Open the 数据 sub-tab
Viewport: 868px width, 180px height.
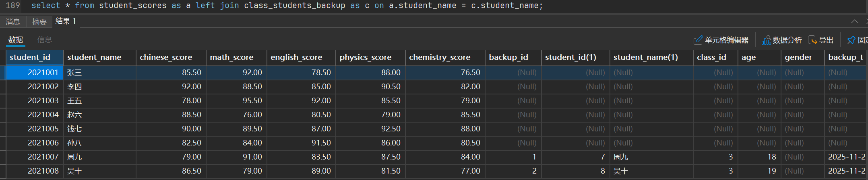click(x=16, y=40)
